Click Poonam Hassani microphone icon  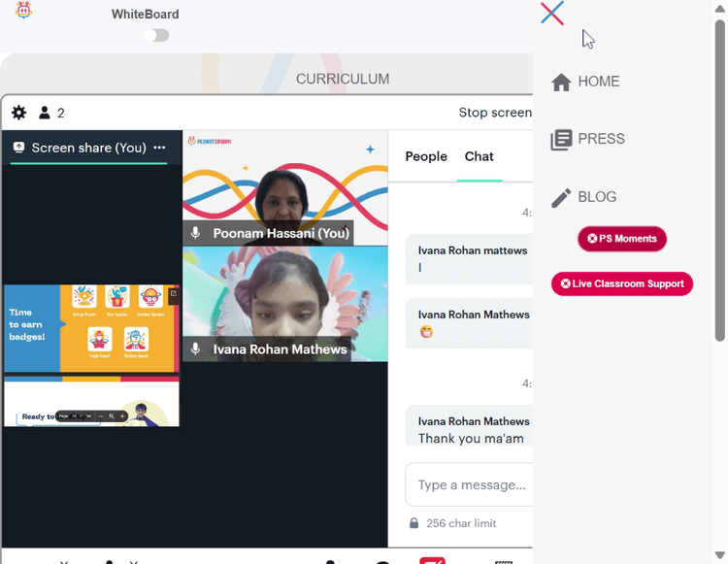(195, 233)
